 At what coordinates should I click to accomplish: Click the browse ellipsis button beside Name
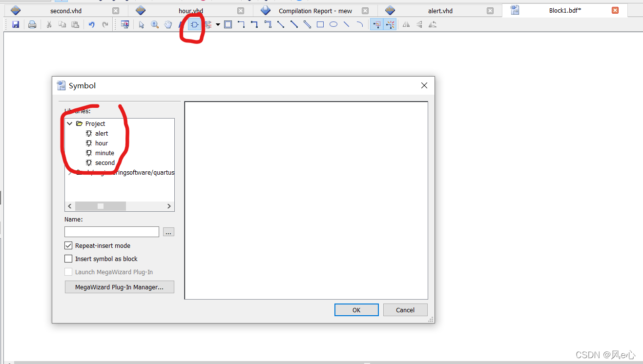pyautogui.click(x=168, y=232)
